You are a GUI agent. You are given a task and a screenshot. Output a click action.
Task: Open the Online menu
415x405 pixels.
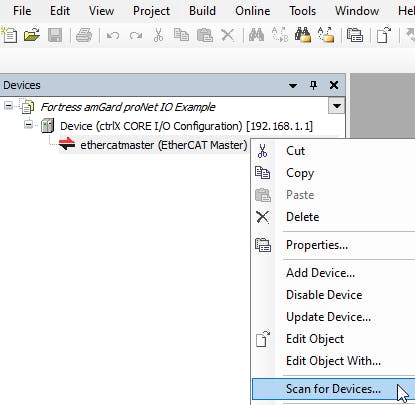[252, 11]
